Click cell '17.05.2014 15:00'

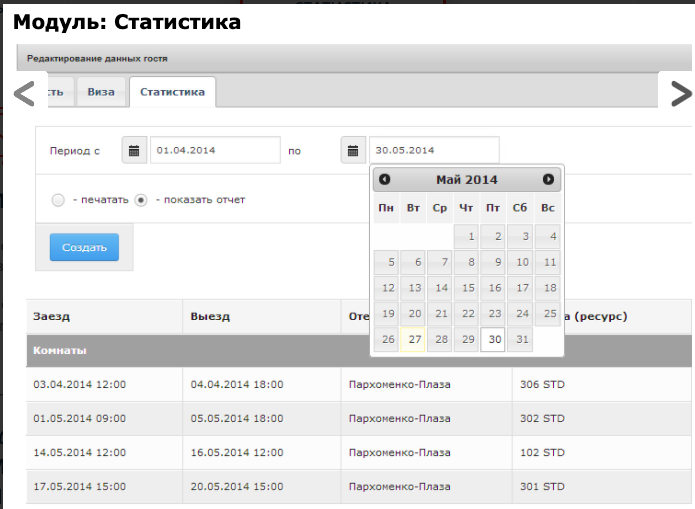(x=105, y=487)
